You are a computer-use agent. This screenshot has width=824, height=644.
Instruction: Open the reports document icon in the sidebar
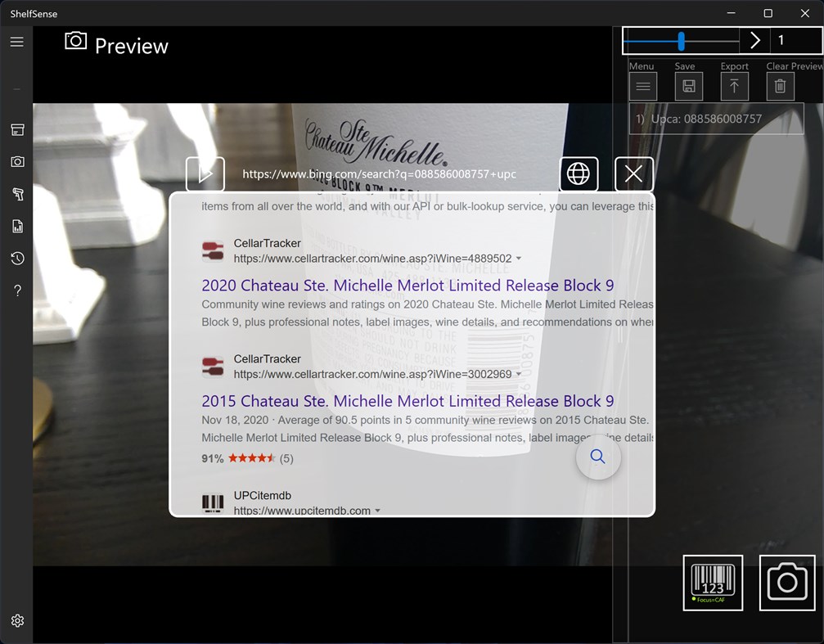click(x=17, y=226)
